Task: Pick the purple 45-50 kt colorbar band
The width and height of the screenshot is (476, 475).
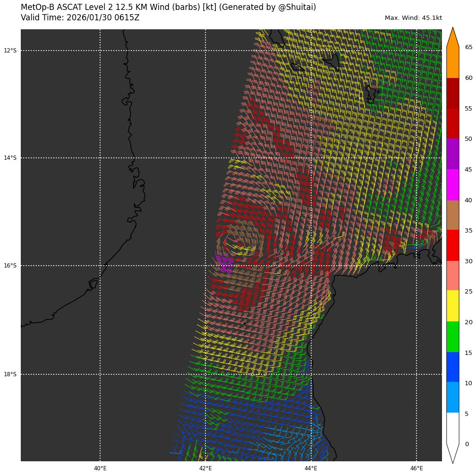Action: tap(452, 154)
